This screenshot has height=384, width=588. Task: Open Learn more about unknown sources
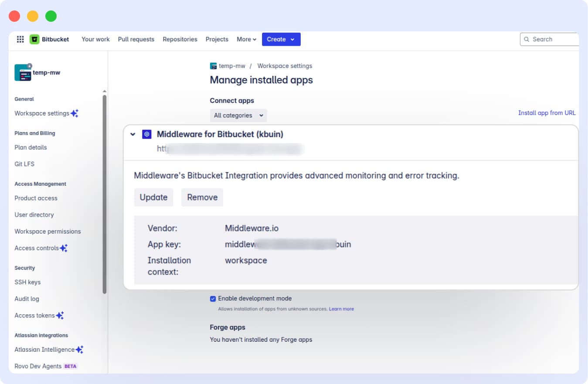pyautogui.click(x=342, y=309)
